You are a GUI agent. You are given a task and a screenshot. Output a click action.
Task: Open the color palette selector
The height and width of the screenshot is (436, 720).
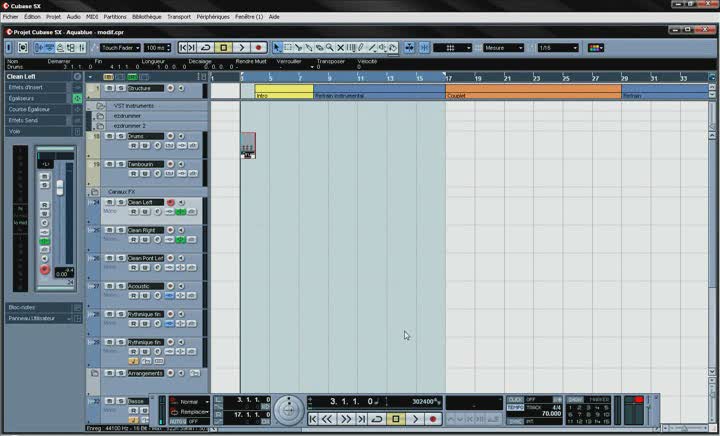[596, 48]
